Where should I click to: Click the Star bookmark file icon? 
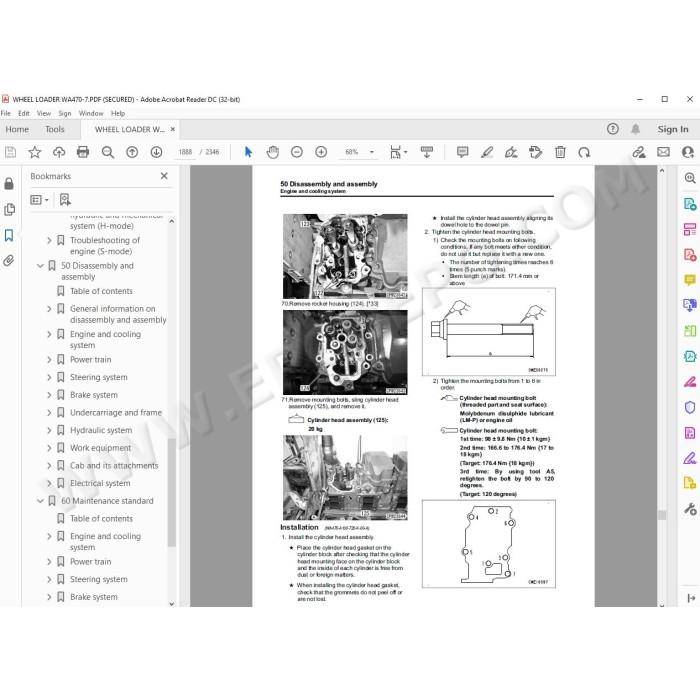coord(34,152)
